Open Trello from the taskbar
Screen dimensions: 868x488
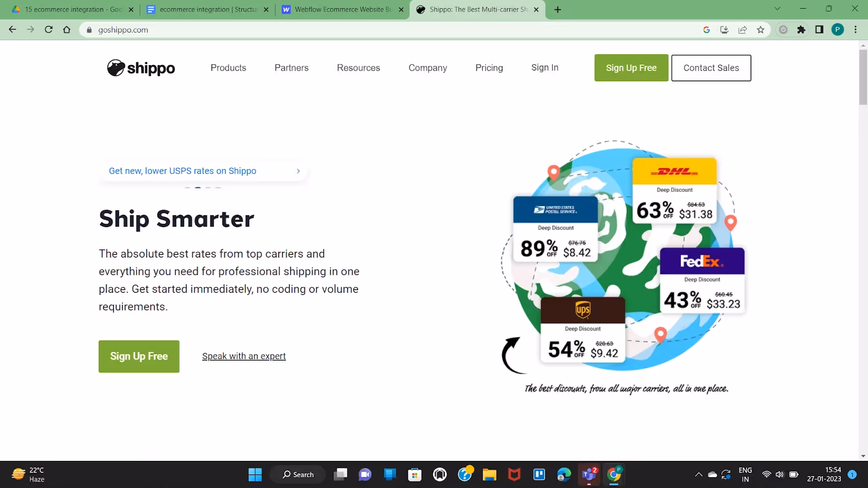point(539,474)
